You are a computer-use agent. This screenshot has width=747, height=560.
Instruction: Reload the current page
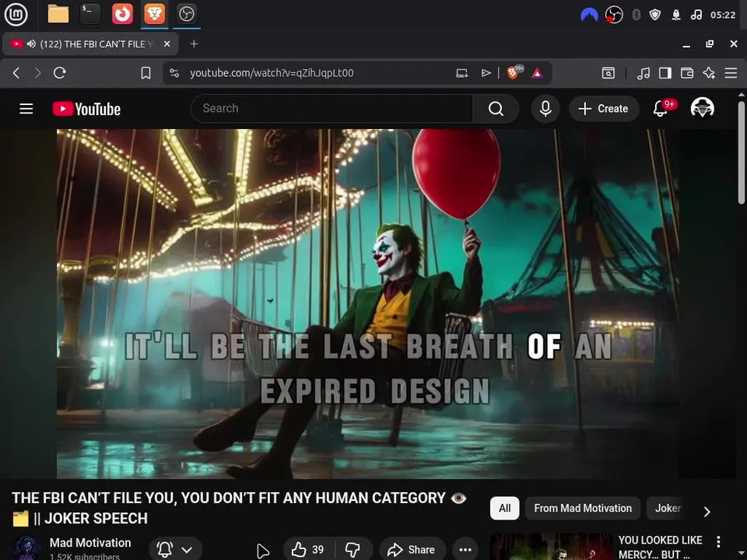tap(60, 73)
